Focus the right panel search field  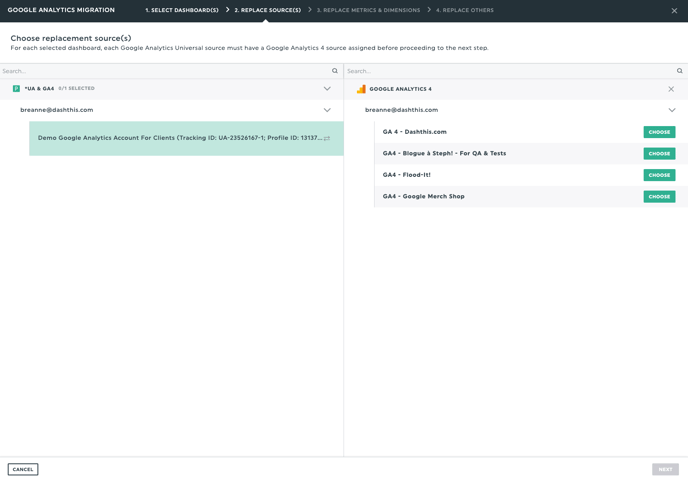pos(509,71)
